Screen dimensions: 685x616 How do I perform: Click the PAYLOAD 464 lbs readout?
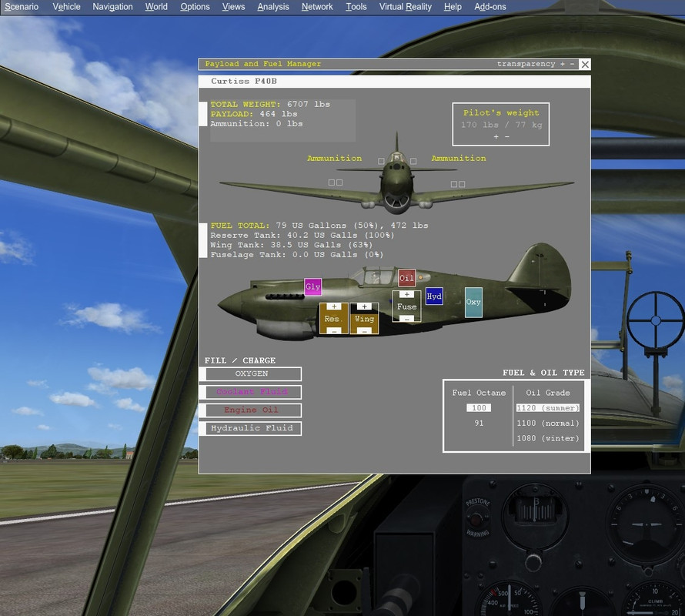click(x=254, y=114)
